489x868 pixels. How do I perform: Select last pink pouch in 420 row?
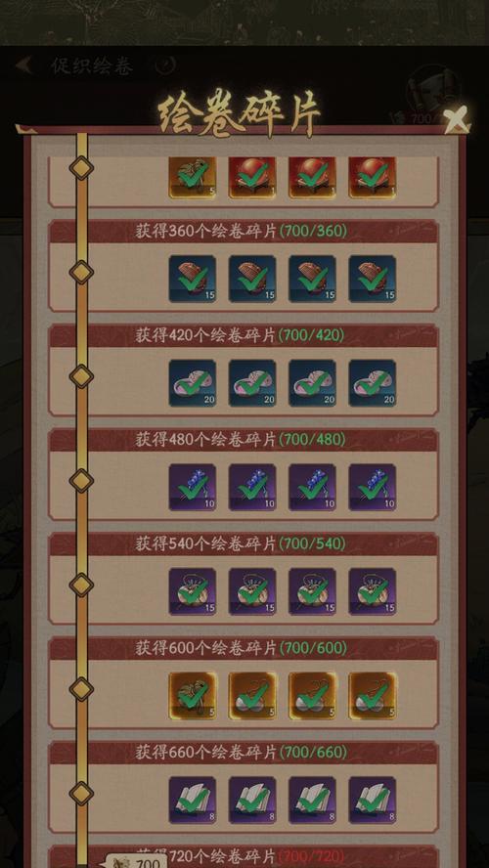click(x=373, y=383)
